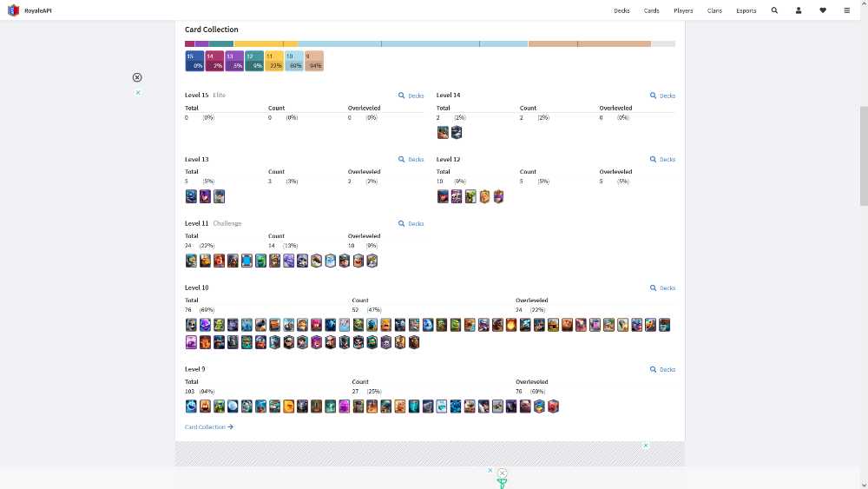Open the green sixth Level 11 card
The width and height of the screenshot is (868, 489).
(260, 261)
